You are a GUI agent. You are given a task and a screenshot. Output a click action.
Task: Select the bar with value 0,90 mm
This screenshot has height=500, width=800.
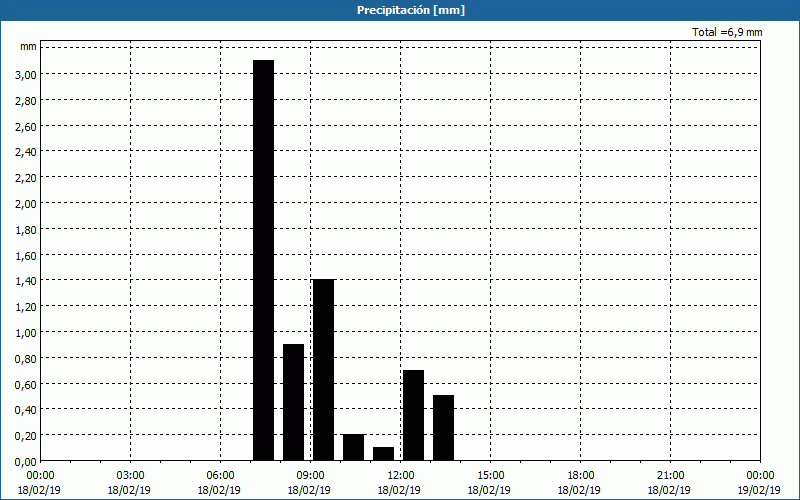click(x=293, y=403)
